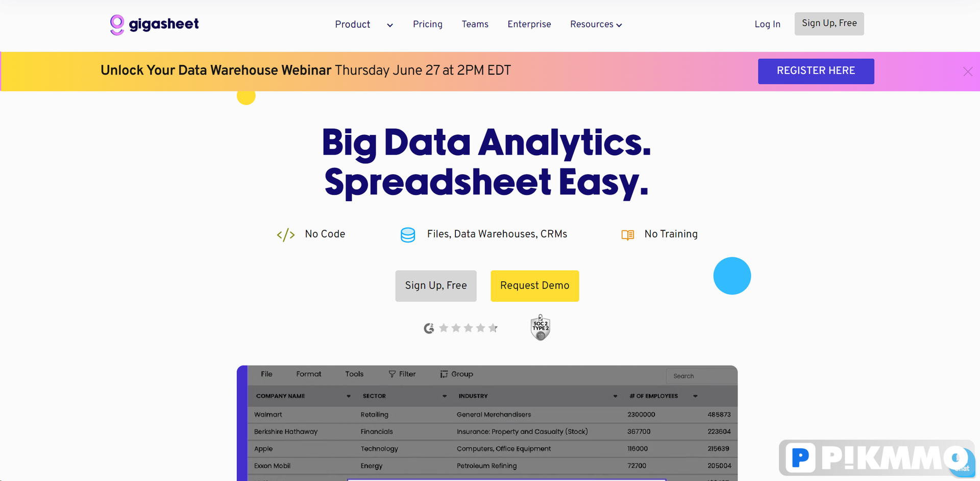The image size is (980, 481).
Task: Click the Request Demo button
Action: click(x=535, y=286)
